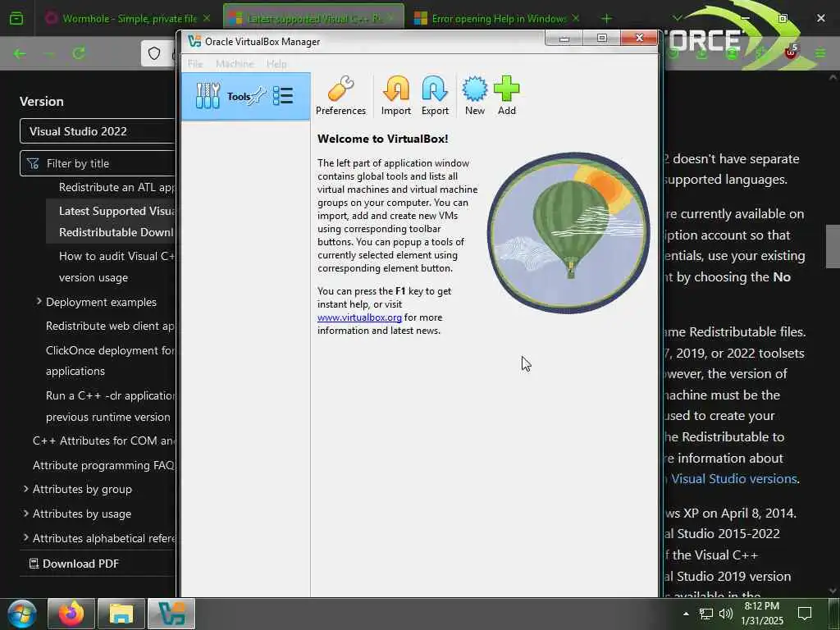Select the Tools entry in VirtualBox

coord(245,97)
